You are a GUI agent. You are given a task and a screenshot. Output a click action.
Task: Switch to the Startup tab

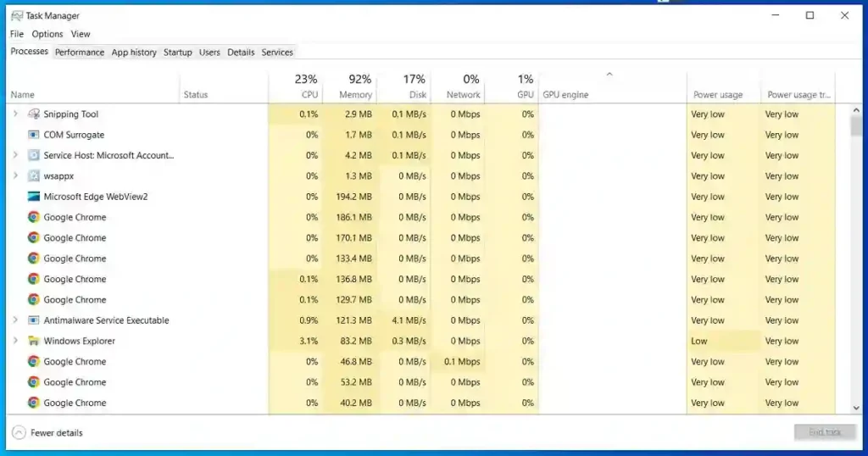coord(178,52)
